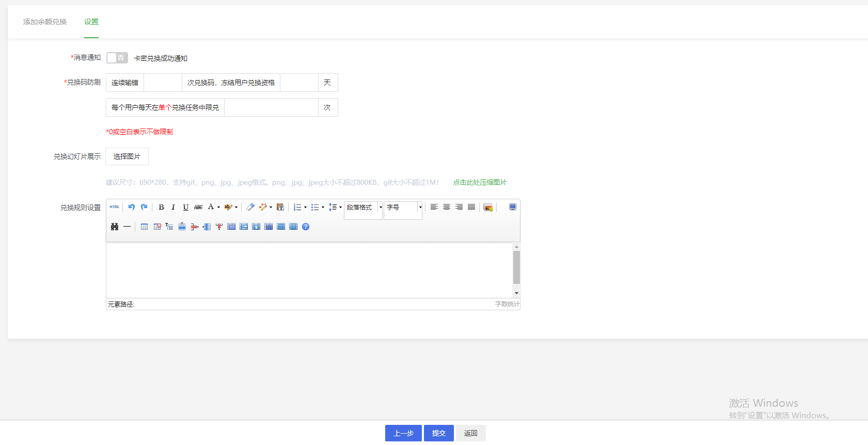The image size is (868, 445).
Task: Open the 段落格式 dropdown
Action: (x=364, y=208)
